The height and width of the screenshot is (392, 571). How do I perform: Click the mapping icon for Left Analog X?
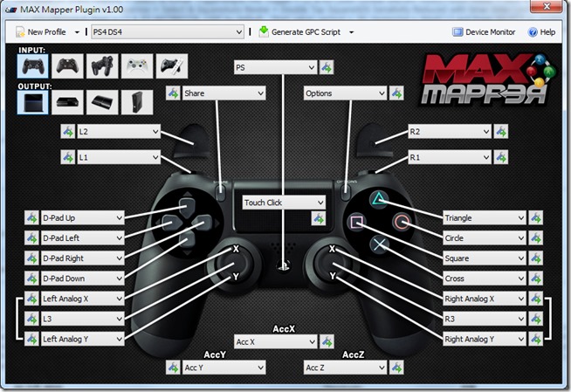click(x=31, y=299)
